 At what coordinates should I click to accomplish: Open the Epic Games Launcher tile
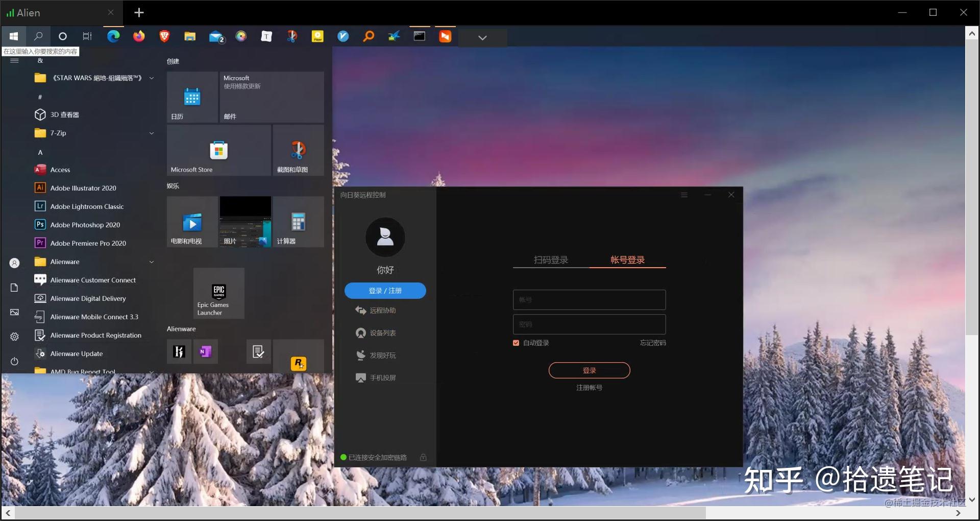218,294
